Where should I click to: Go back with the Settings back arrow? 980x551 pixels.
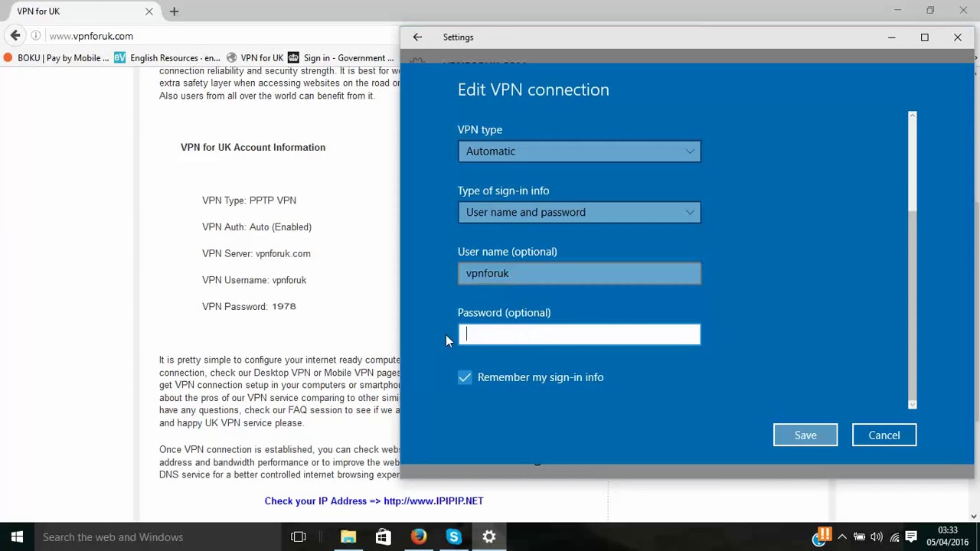[417, 37]
